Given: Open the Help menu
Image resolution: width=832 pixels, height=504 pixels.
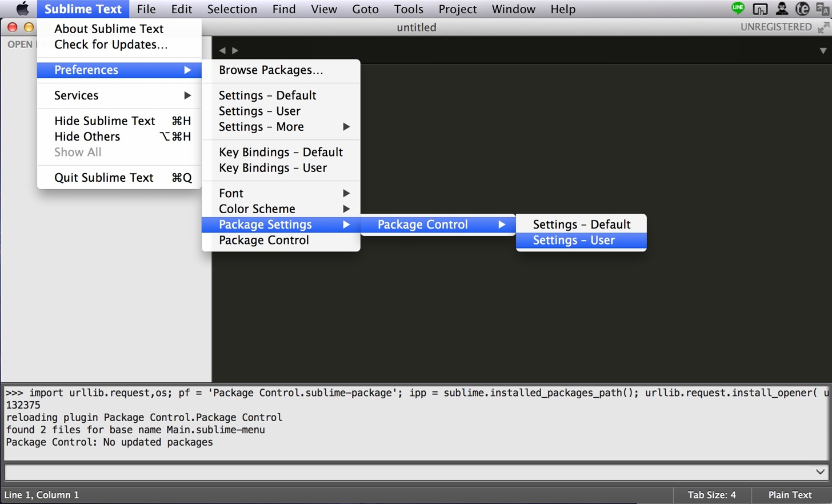Looking at the screenshot, I should tap(563, 9).
